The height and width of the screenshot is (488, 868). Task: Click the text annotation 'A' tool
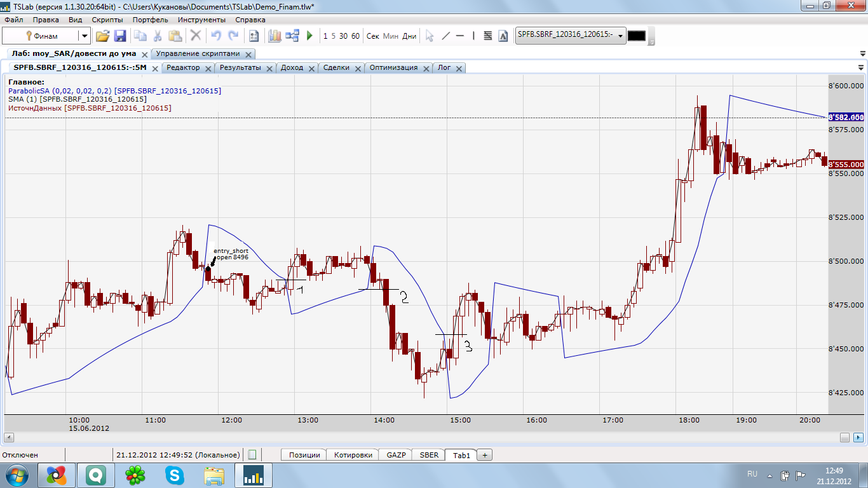click(503, 36)
